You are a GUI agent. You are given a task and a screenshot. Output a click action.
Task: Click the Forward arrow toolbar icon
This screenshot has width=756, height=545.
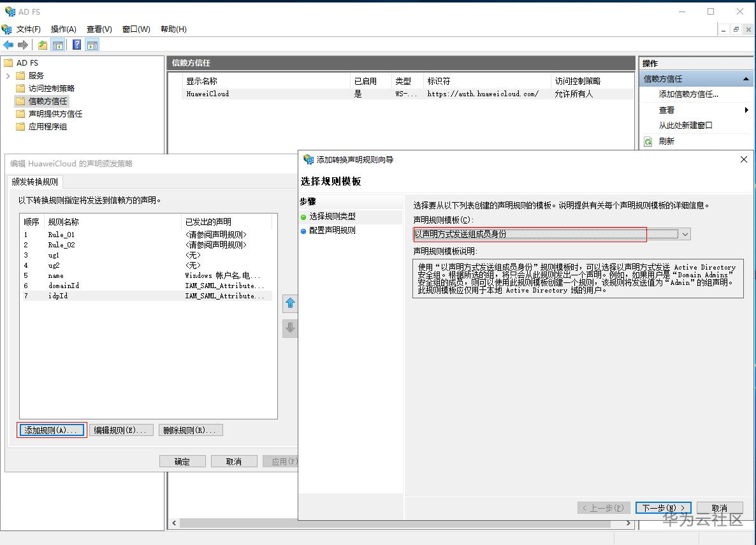[x=23, y=45]
